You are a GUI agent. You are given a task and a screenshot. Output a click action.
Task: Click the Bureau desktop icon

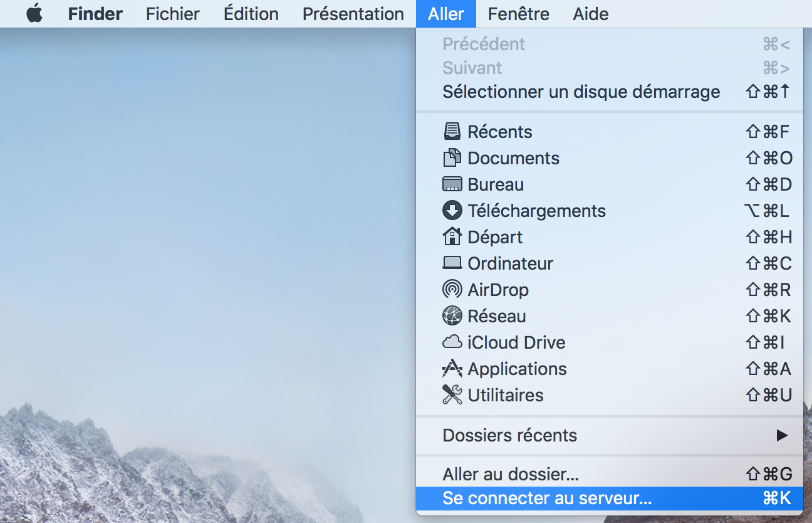tap(452, 184)
